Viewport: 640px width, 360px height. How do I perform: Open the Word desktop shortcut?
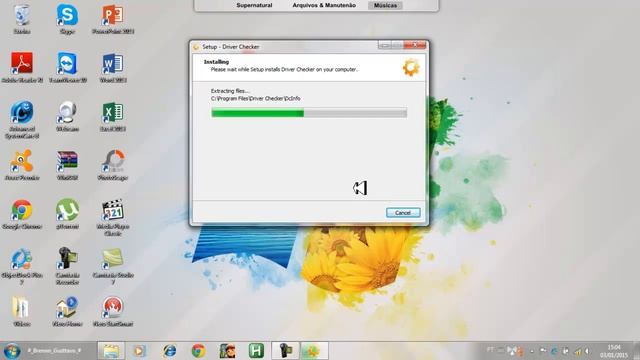pyautogui.click(x=113, y=68)
